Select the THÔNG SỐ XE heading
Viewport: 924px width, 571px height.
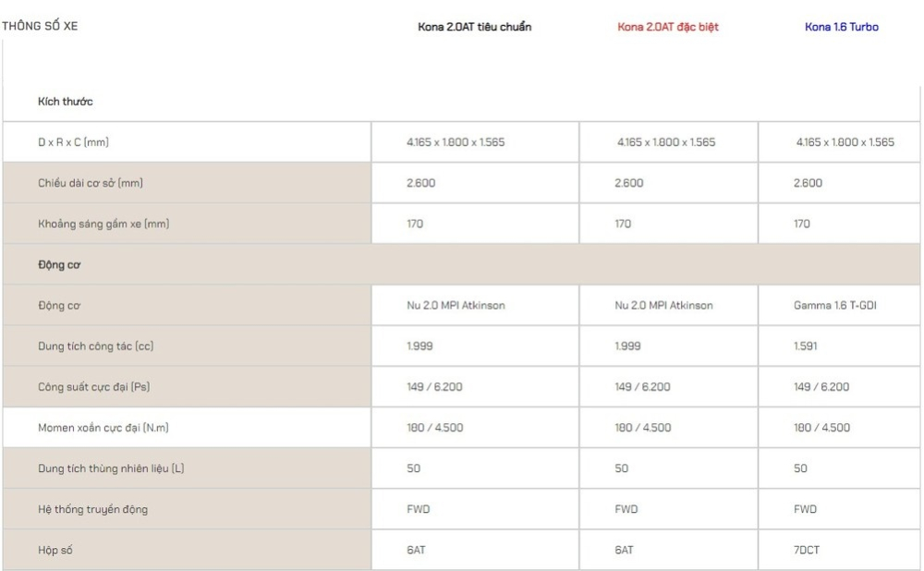[40, 26]
